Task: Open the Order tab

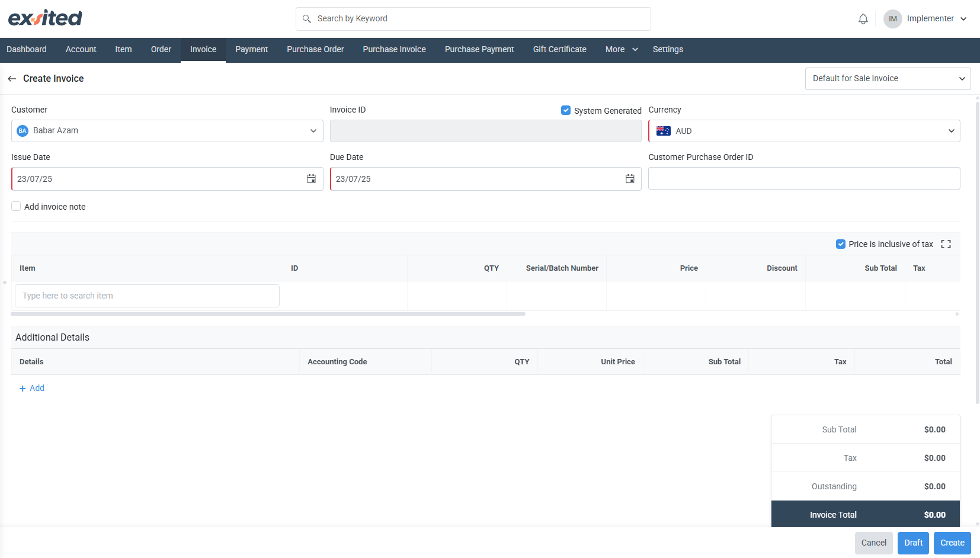Action: point(161,50)
